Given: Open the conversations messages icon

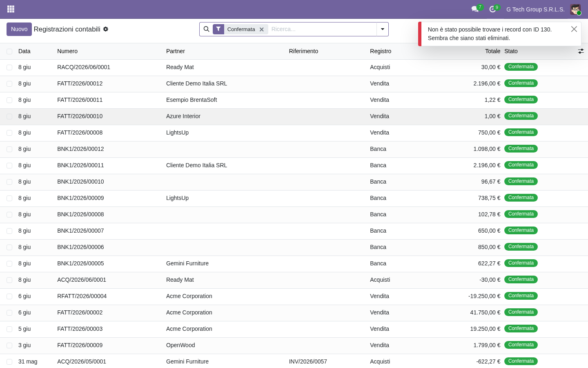Looking at the screenshot, I should click(475, 9).
